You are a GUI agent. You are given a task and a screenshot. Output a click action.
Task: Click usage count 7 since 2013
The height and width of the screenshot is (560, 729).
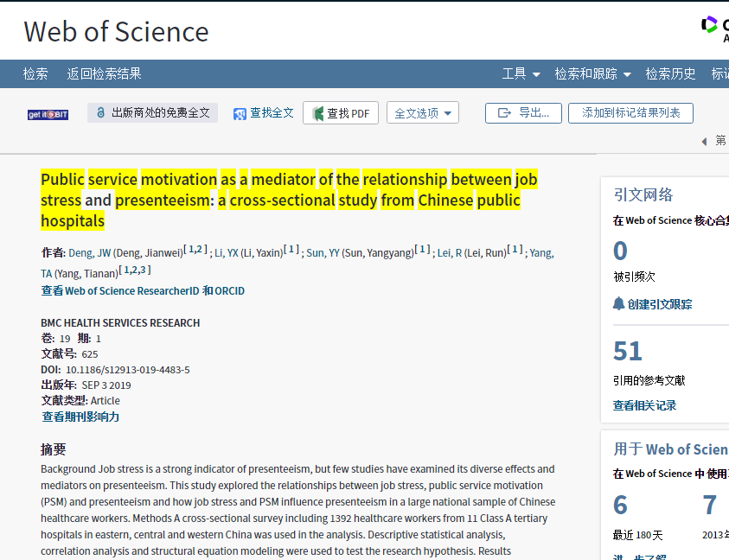(709, 506)
